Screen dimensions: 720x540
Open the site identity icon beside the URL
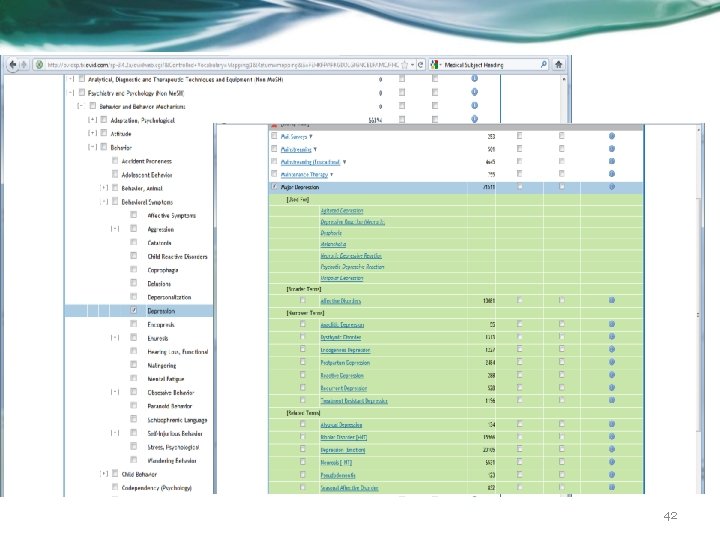coord(39,65)
